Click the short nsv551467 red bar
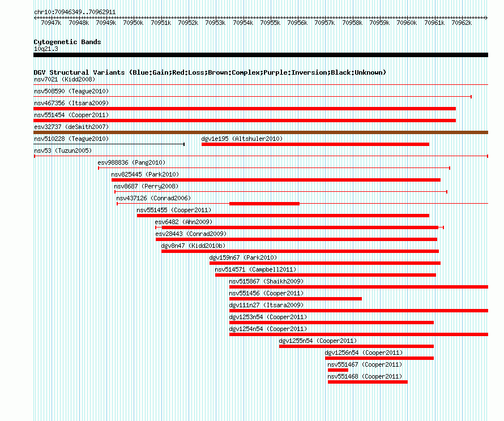504x421 pixels. (x=338, y=370)
